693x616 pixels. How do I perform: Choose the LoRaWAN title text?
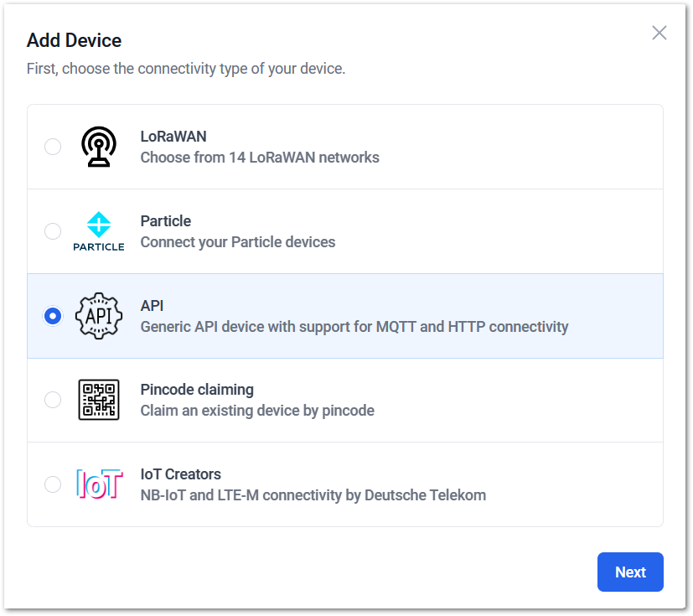(x=173, y=137)
